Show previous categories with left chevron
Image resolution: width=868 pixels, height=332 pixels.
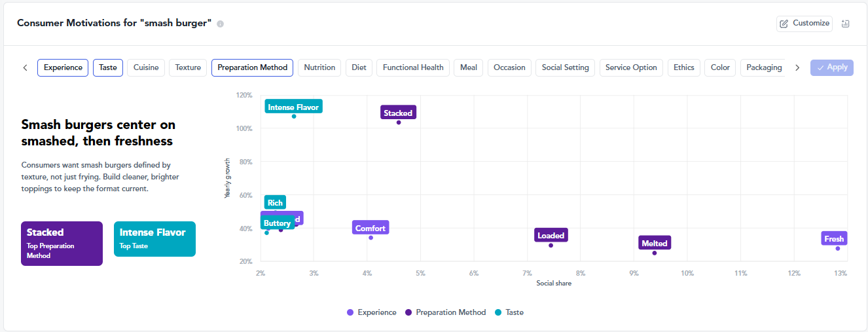[x=25, y=67]
